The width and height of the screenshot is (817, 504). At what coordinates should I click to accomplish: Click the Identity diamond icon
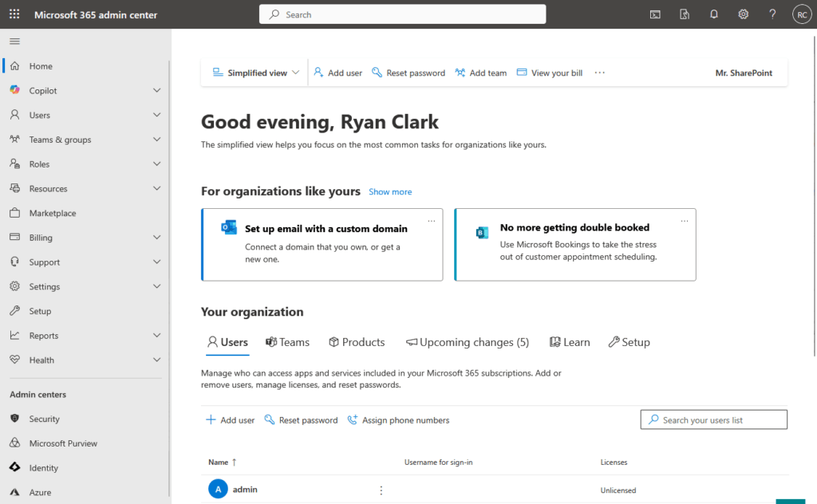pos(14,467)
